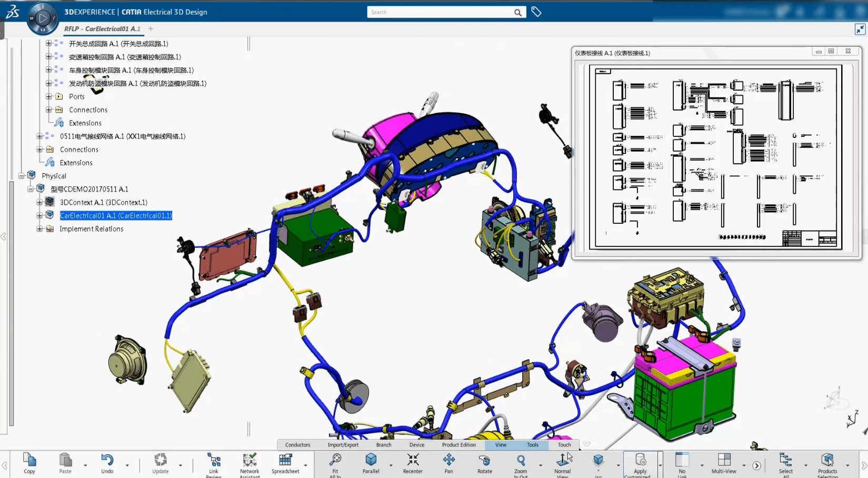Click the compass play button
This screenshot has width=868, height=478.
coord(43,18)
